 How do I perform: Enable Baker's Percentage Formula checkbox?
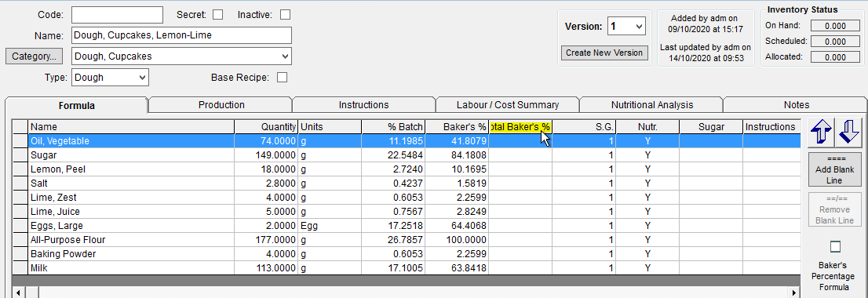point(835,246)
